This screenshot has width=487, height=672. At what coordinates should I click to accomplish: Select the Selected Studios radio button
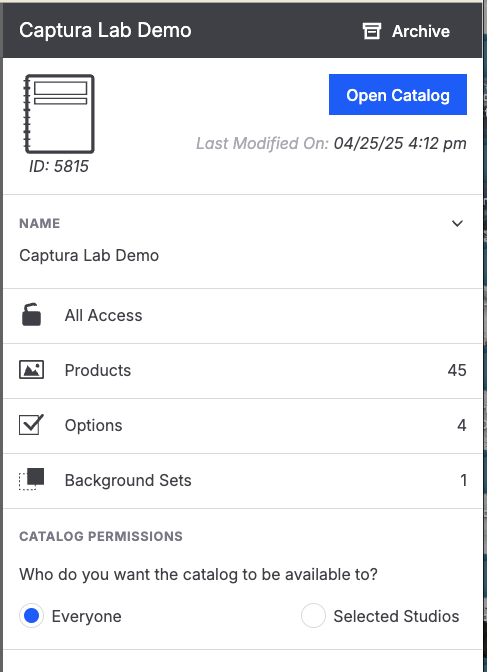coord(313,616)
